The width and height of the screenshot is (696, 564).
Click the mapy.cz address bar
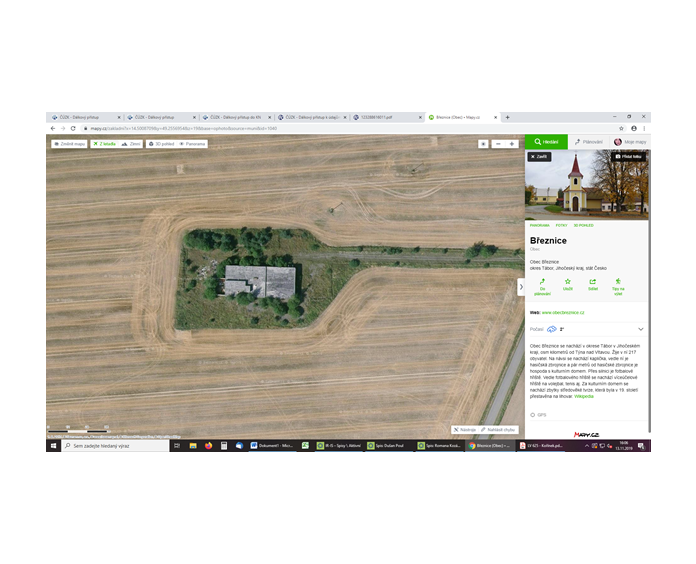348,128
